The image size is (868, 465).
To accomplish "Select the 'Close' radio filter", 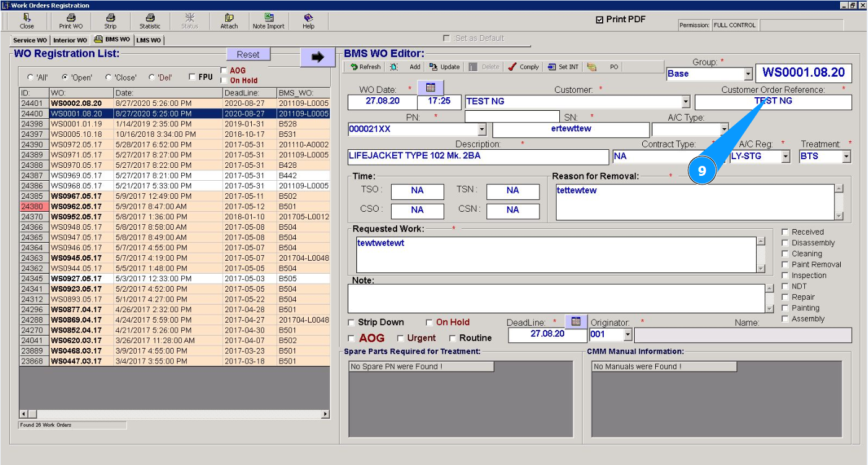I will click(x=109, y=77).
